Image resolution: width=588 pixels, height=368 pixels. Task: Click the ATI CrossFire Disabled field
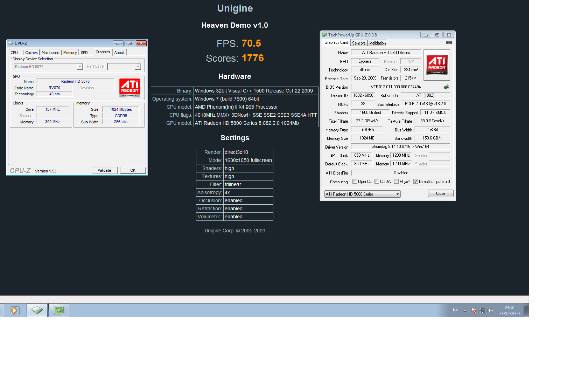point(401,173)
